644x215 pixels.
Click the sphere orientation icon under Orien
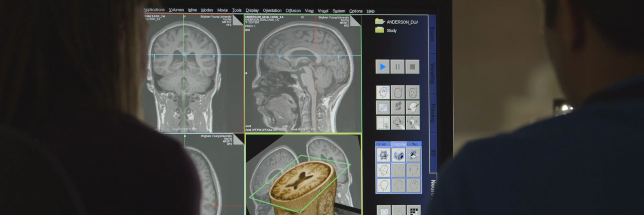383,155
